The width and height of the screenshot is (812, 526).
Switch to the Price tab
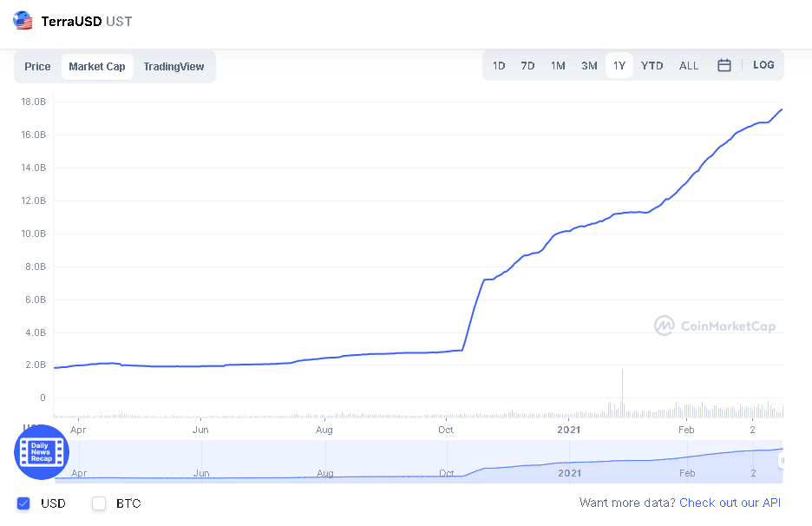click(x=37, y=66)
